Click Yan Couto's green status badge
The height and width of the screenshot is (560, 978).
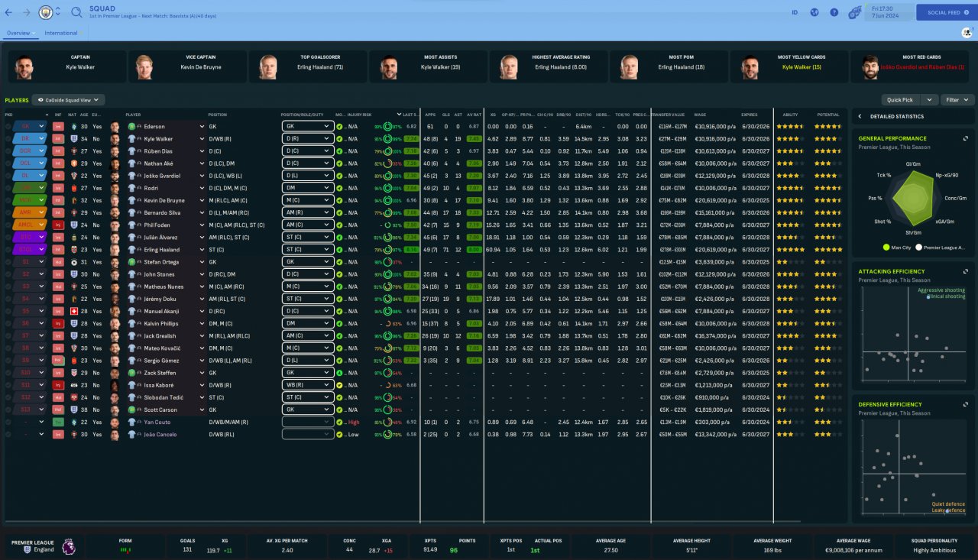(58, 422)
